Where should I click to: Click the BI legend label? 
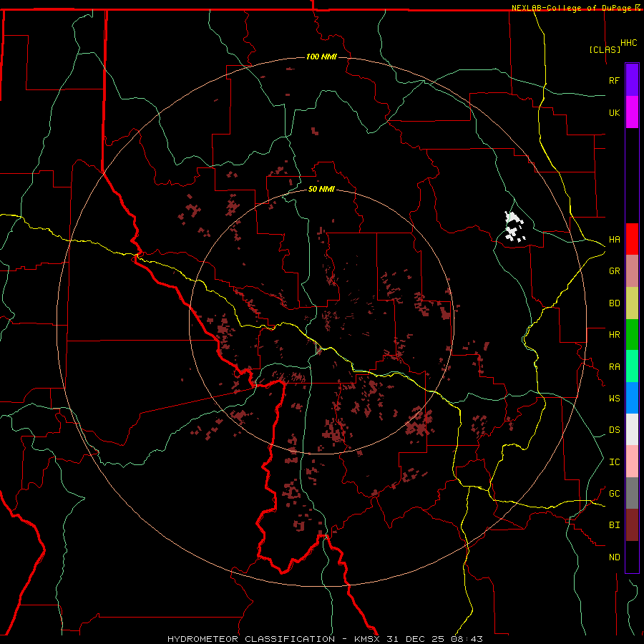(614, 525)
